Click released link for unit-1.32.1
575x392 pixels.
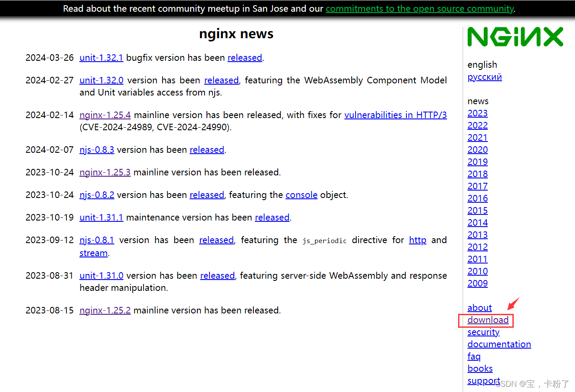(245, 58)
